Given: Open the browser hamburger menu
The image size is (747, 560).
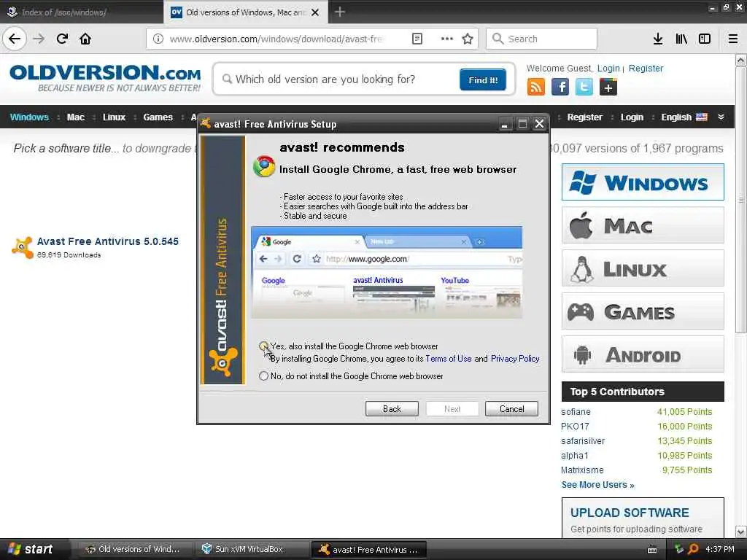Looking at the screenshot, I should tap(733, 39).
